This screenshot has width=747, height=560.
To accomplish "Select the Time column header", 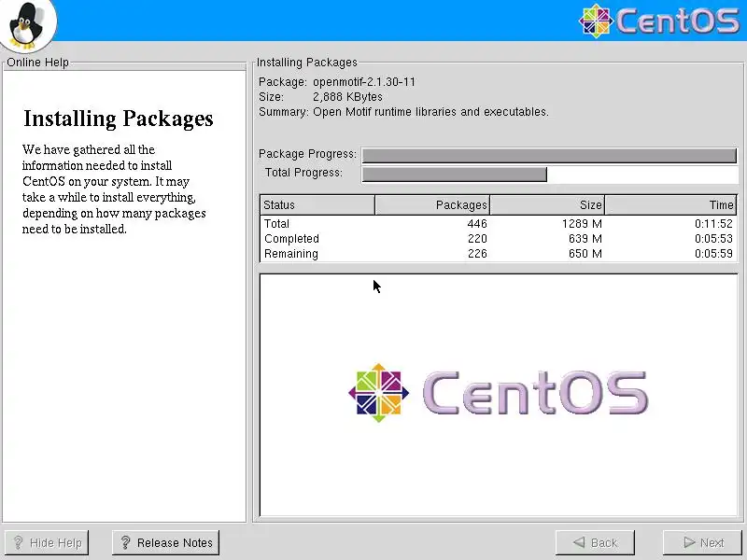I will coord(670,204).
